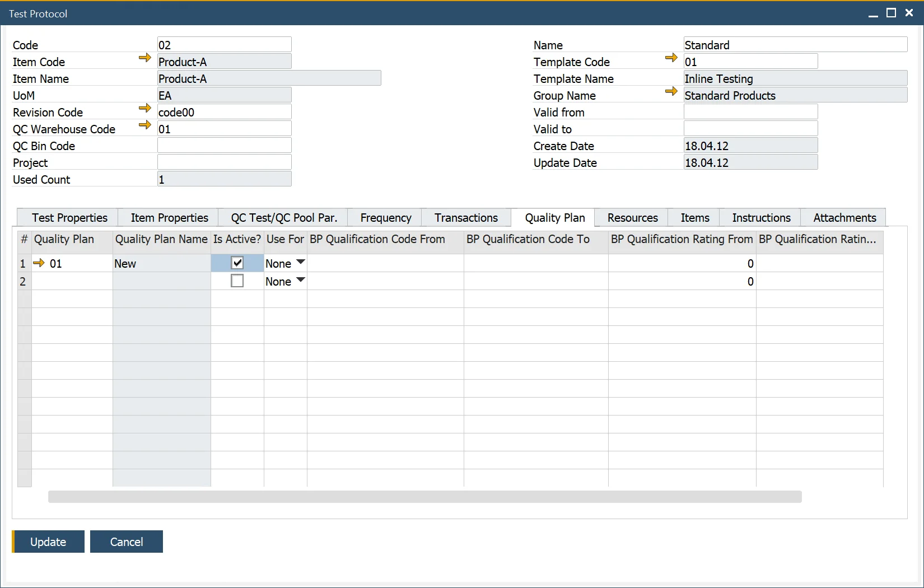Click the Cancel button

127,542
